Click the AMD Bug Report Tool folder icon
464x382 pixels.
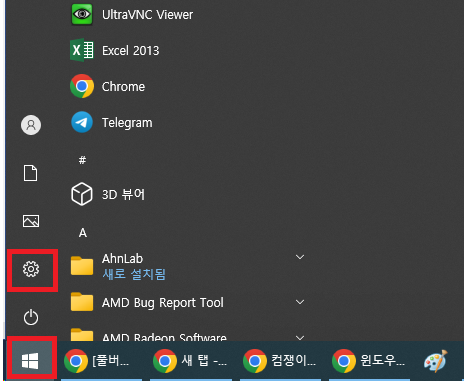tap(82, 302)
